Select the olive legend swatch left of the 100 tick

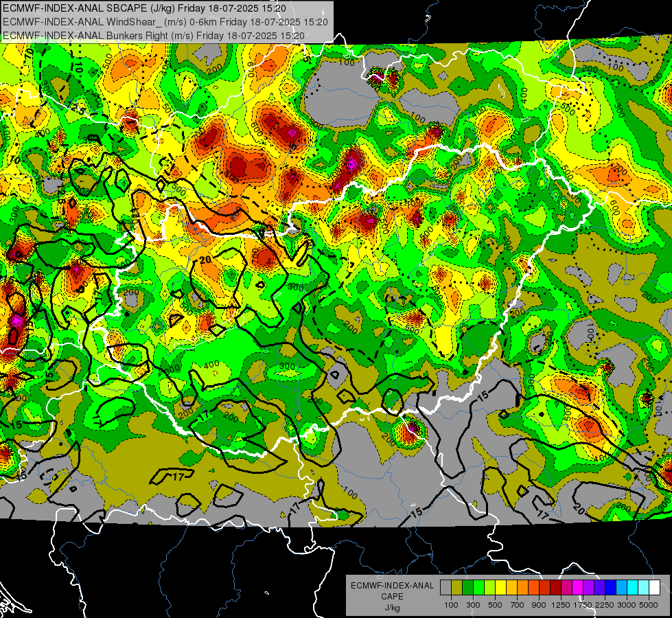pyautogui.click(x=457, y=587)
